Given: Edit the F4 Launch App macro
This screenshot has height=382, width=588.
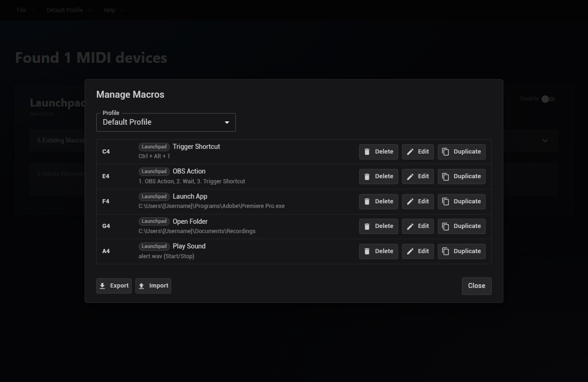Looking at the screenshot, I should (x=418, y=201).
